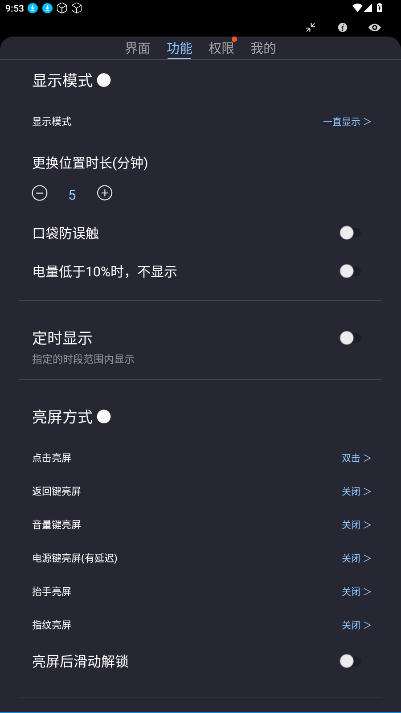Toggle 电量低于10%时,不显示 switch

coord(350,271)
